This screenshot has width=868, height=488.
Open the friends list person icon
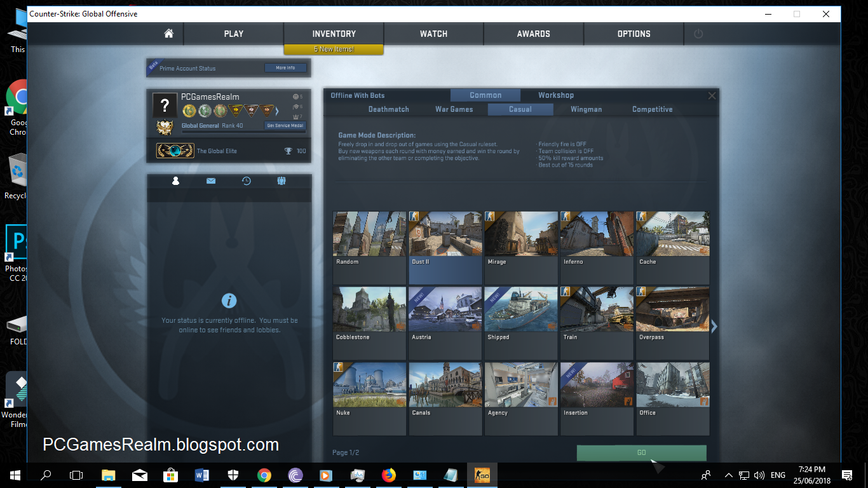click(176, 181)
